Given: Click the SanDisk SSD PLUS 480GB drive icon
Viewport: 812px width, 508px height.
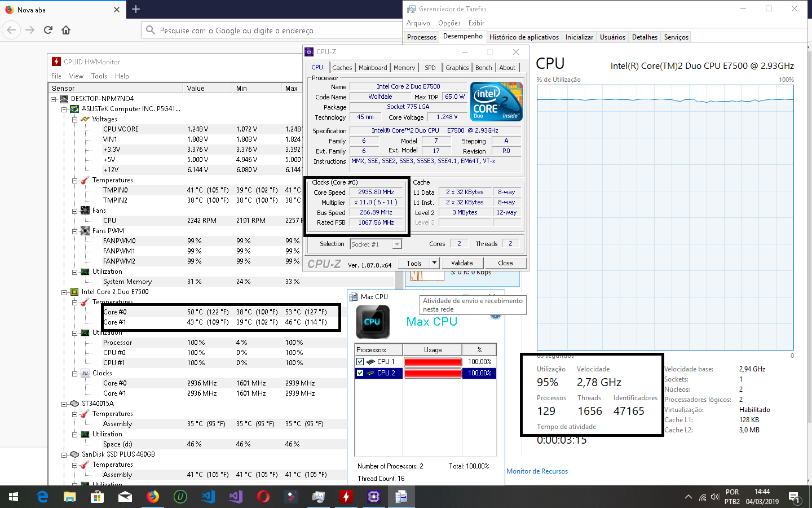Looking at the screenshot, I should point(74,454).
